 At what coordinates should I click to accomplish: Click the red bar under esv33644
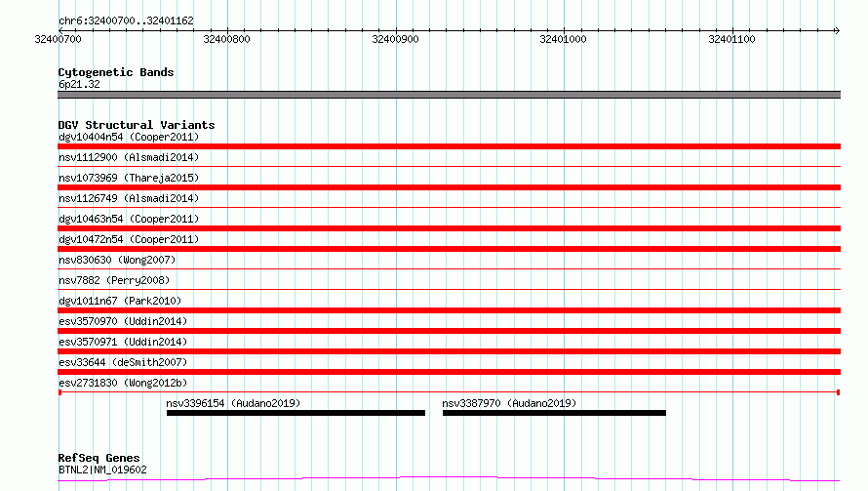pos(449,372)
